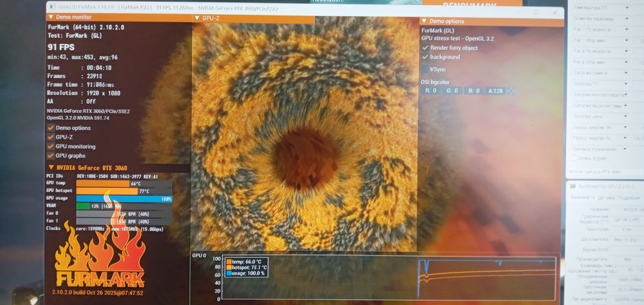The width and height of the screenshot is (644, 305).
Task: Uncheck the GPU graphs checkbox
Action: pos(51,156)
